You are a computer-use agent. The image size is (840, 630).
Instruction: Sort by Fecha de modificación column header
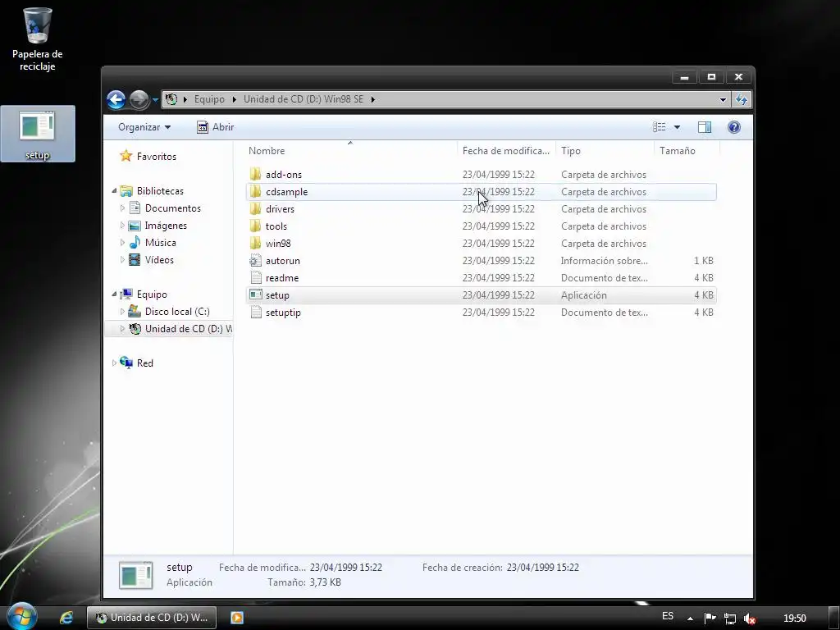click(506, 151)
